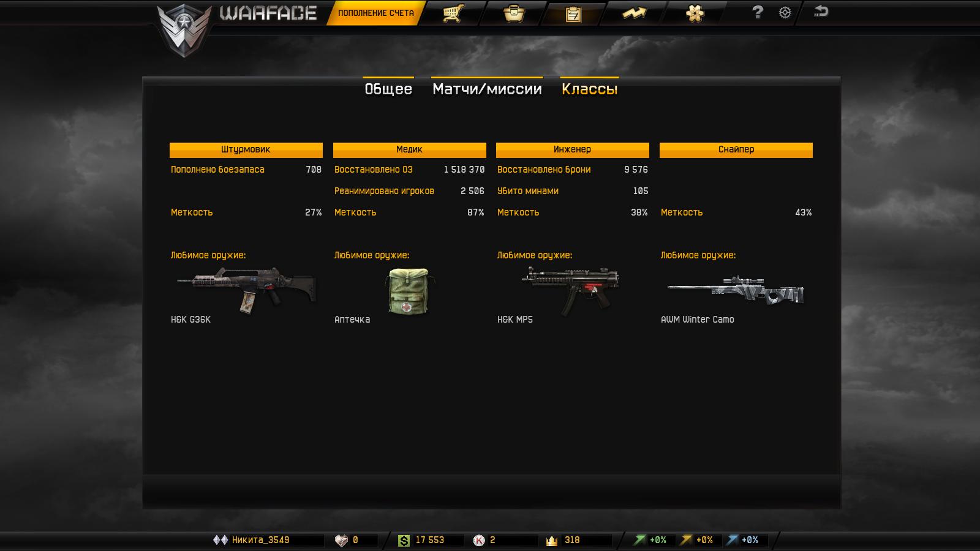Open the help question mark icon

[x=758, y=12]
